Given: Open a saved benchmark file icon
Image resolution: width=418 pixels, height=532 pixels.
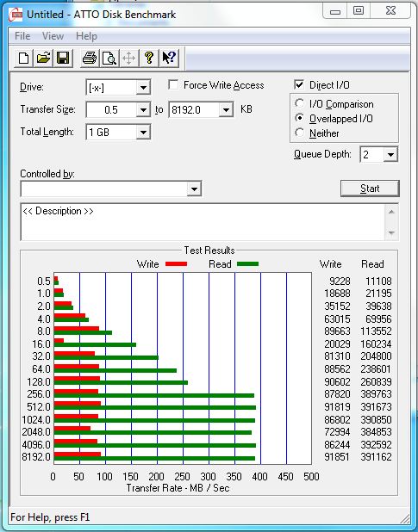Looking at the screenshot, I should (43, 58).
